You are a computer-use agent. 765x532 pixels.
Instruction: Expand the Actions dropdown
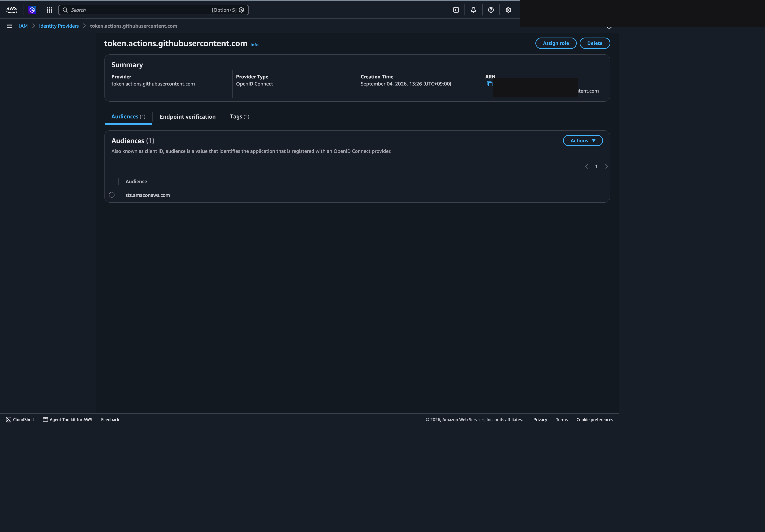pyautogui.click(x=583, y=141)
